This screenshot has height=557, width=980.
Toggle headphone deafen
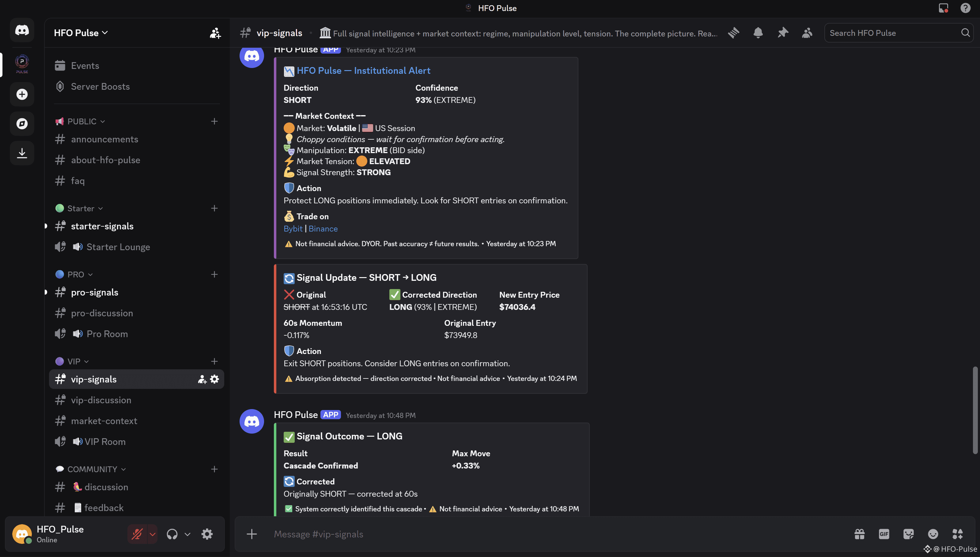[172, 534]
